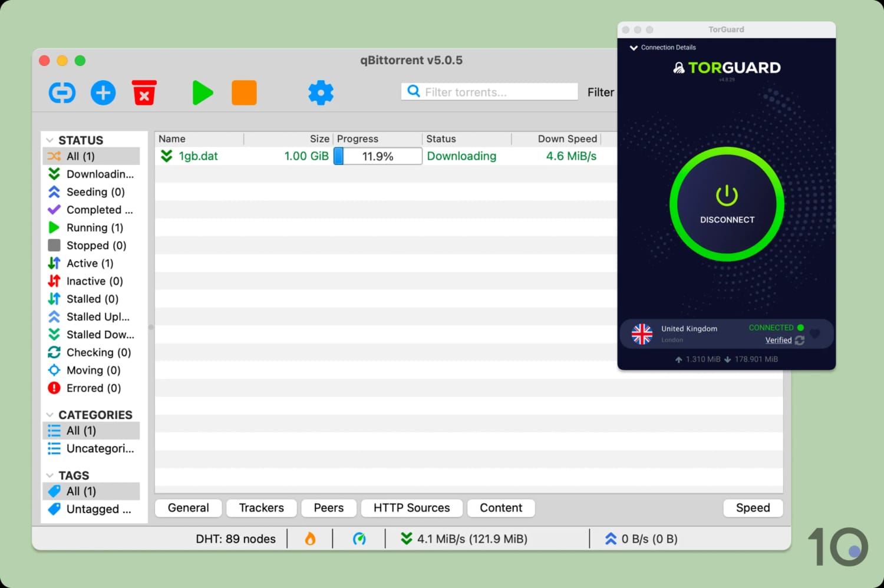Image resolution: width=884 pixels, height=588 pixels.
Task: Collapse the Connection Details section
Action: click(x=634, y=47)
